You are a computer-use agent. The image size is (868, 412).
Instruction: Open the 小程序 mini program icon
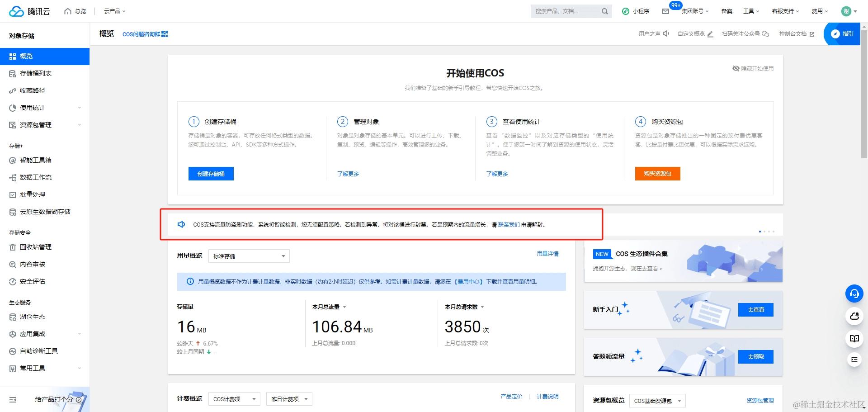626,11
